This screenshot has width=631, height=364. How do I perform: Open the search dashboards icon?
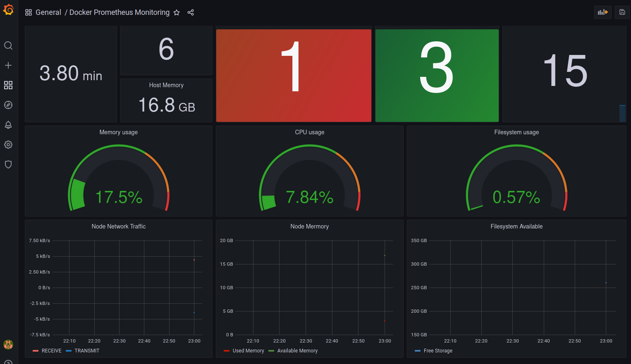(8, 45)
